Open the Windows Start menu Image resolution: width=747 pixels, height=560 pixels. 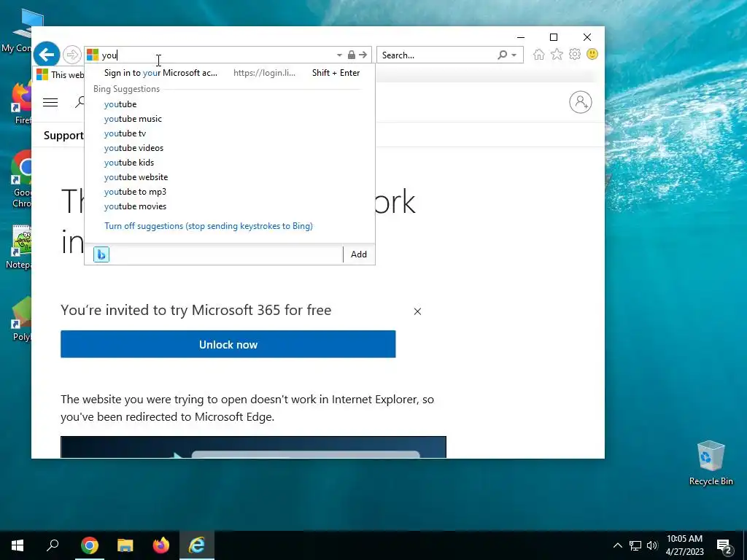pyautogui.click(x=18, y=545)
